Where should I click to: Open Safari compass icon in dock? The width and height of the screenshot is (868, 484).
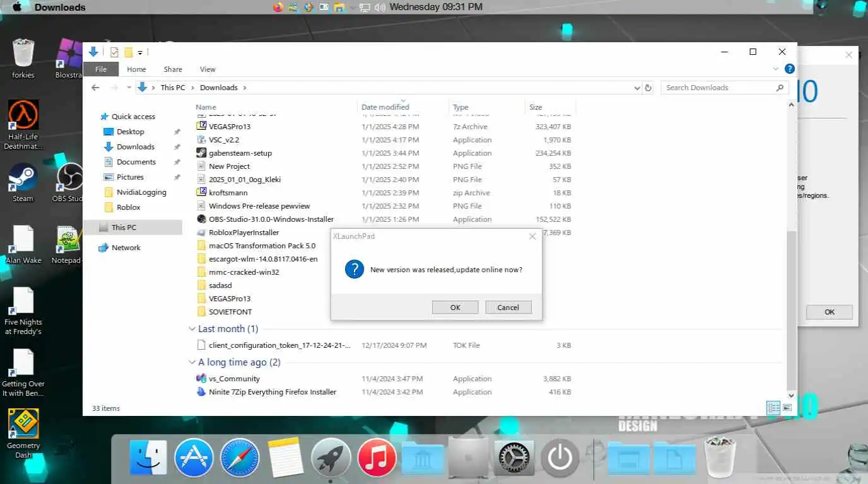[240, 458]
